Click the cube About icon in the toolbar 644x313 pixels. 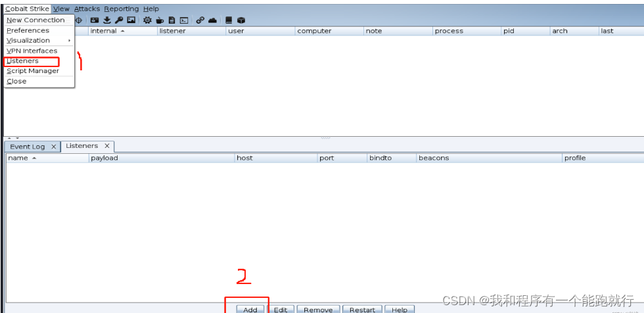(241, 20)
